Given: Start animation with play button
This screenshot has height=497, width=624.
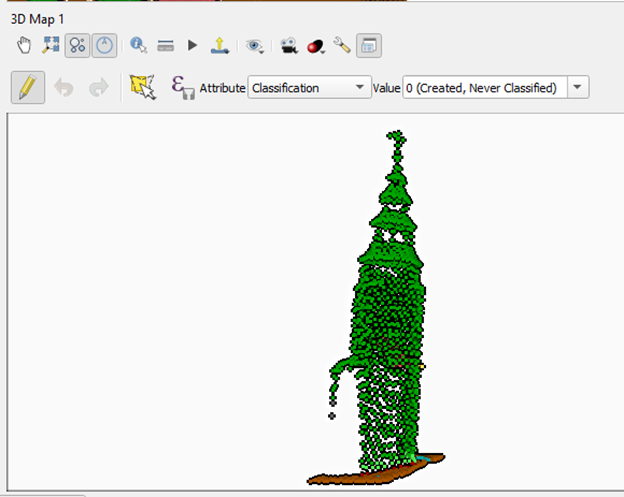Looking at the screenshot, I should 193,45.
